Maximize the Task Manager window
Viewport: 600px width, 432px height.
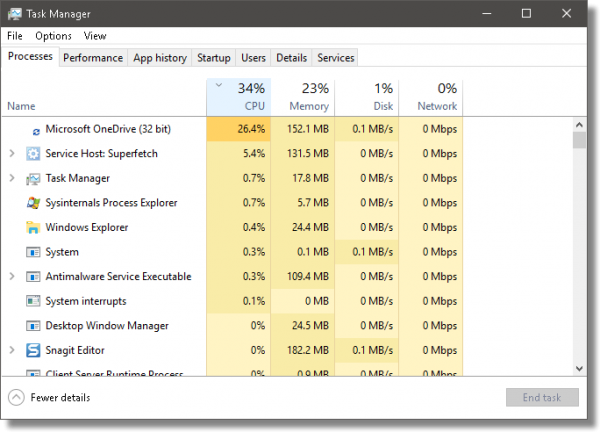tap(527, 14)
